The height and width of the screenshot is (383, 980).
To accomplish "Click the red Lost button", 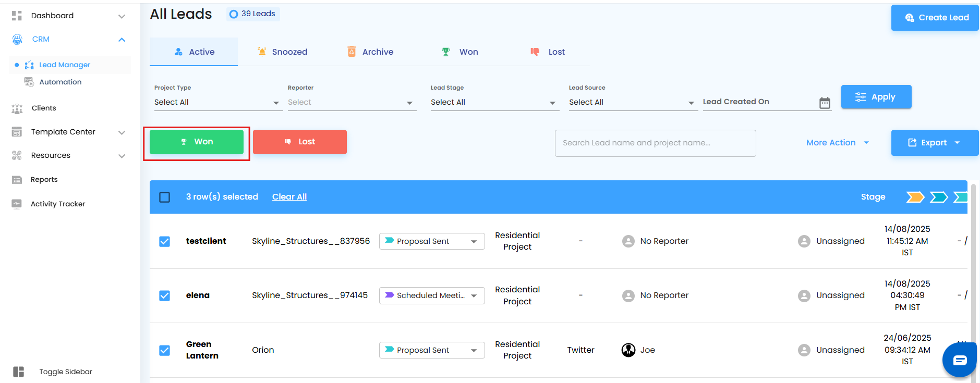I will (x=300, y=142).
